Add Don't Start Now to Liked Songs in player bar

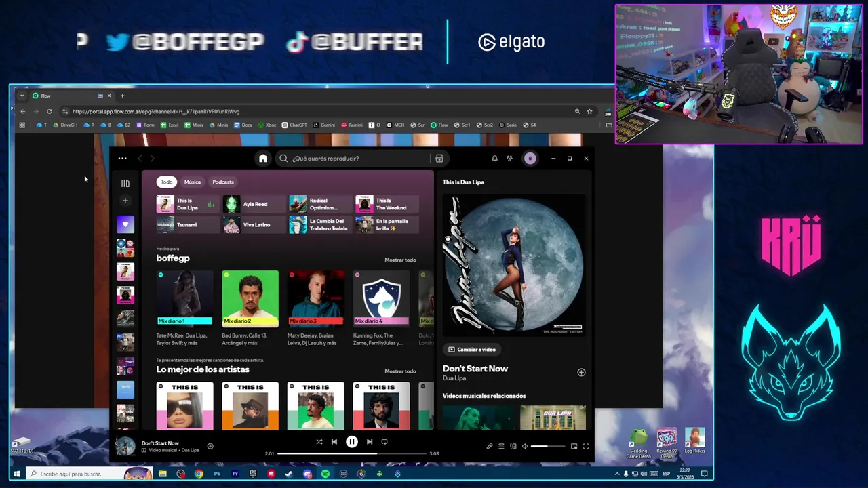coord(210,446)
